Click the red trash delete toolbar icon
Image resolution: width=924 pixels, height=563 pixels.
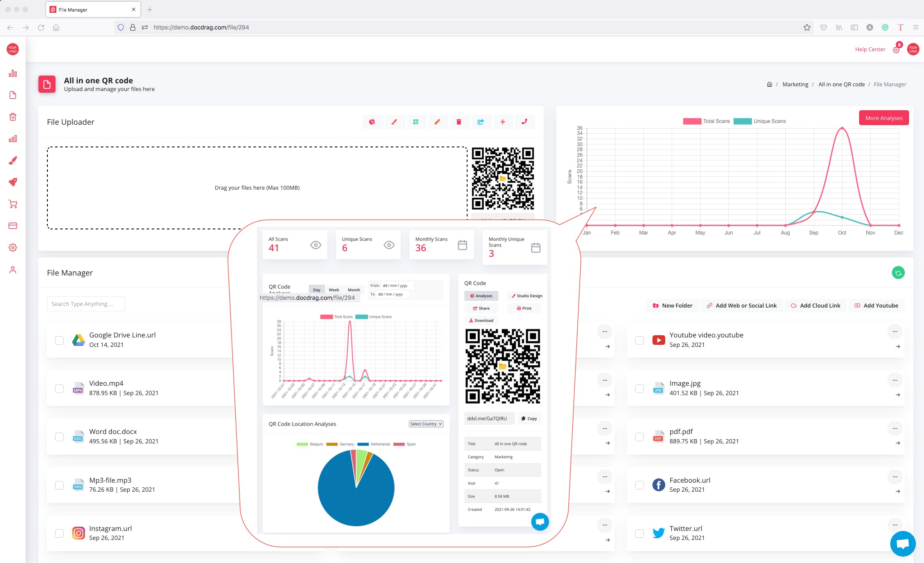[x=459, y=122]
